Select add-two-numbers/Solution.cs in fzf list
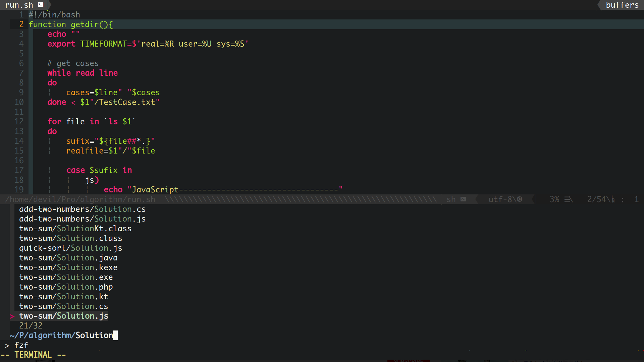Image resolution: width=644 pixels, height=362 pixels. (82, 209)
